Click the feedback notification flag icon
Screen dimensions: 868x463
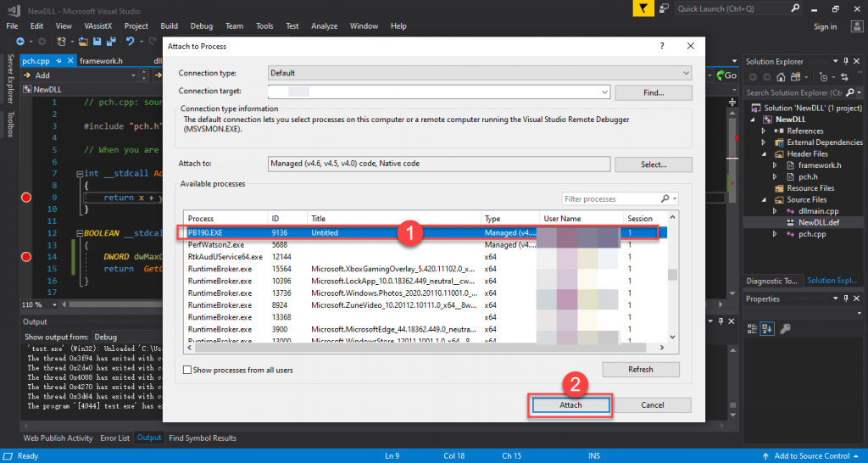click(646, 8)
